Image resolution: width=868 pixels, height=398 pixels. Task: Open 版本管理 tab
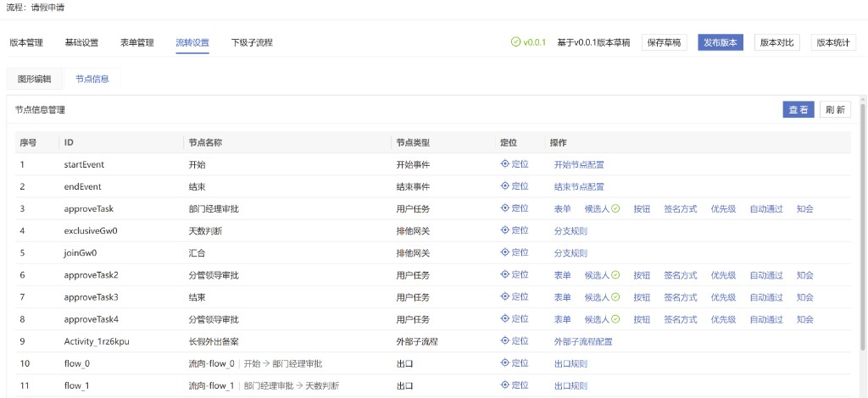click(26, 42)
